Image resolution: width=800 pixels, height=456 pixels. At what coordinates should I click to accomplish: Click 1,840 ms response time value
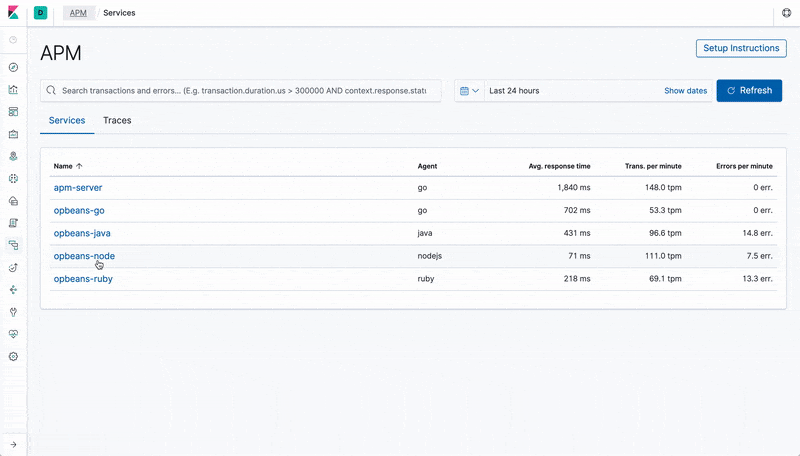tap(573, 188)
